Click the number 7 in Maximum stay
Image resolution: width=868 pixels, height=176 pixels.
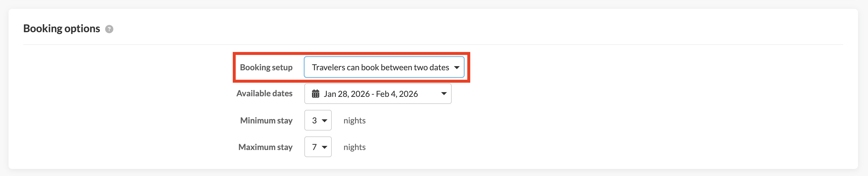point(314,147)
